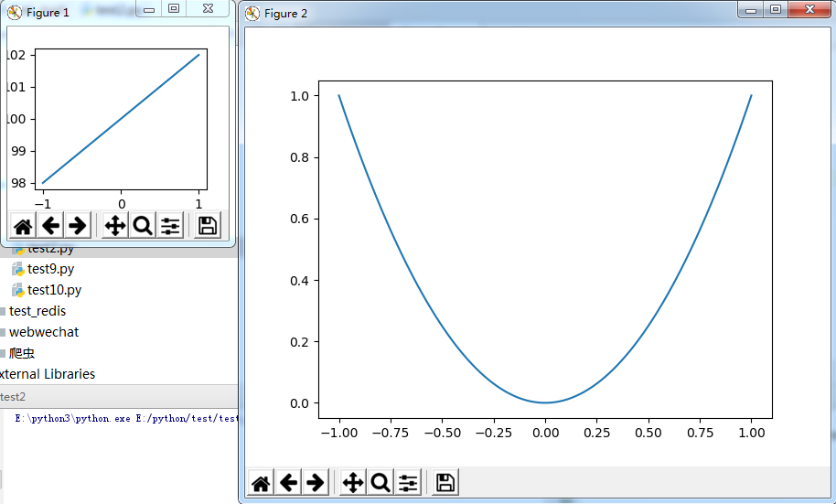This screenshot has height=504, width=836.
Task: Close Figure 1 window
Action: coord(208,8)
